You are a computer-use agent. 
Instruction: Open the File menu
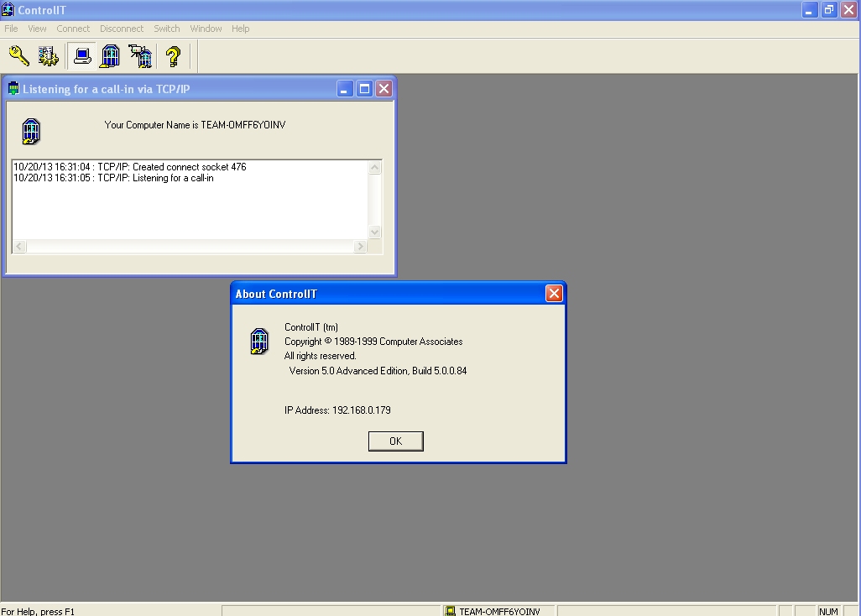click(x=11, y=29)
